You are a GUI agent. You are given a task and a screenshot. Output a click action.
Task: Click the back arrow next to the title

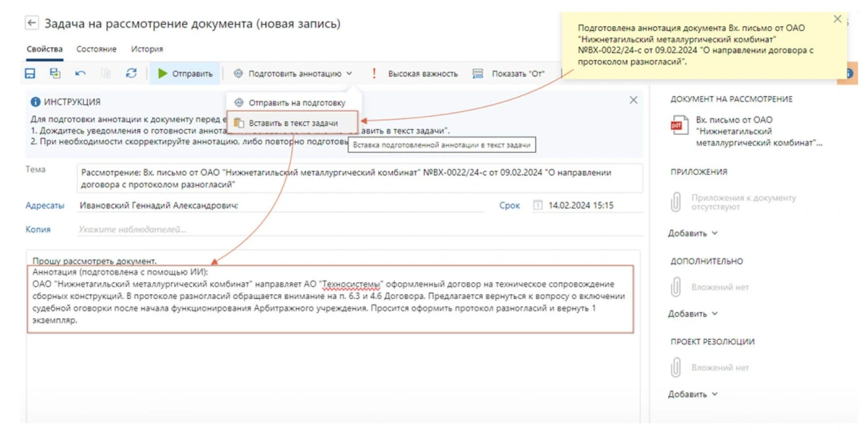pos(32,23)
